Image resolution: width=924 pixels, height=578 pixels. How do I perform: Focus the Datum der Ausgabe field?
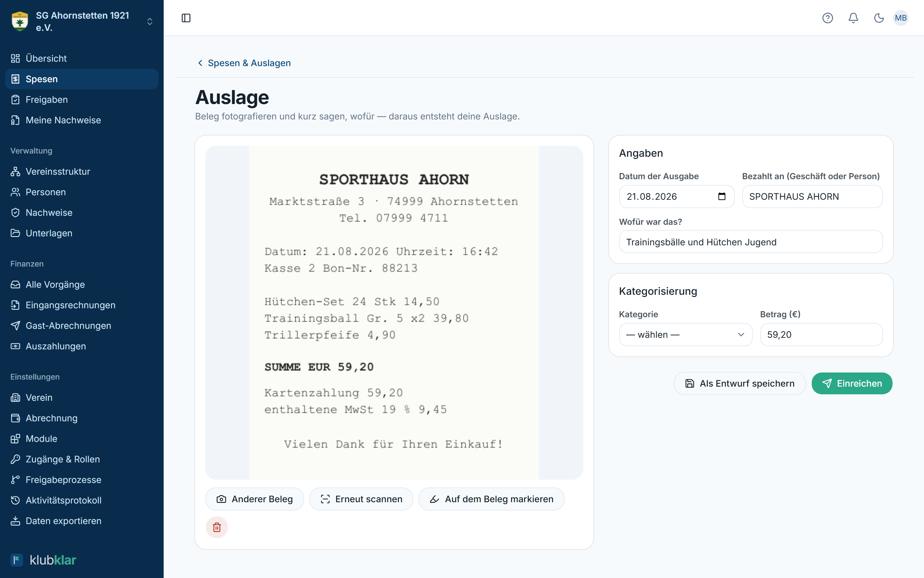click(x=677, y=197)
